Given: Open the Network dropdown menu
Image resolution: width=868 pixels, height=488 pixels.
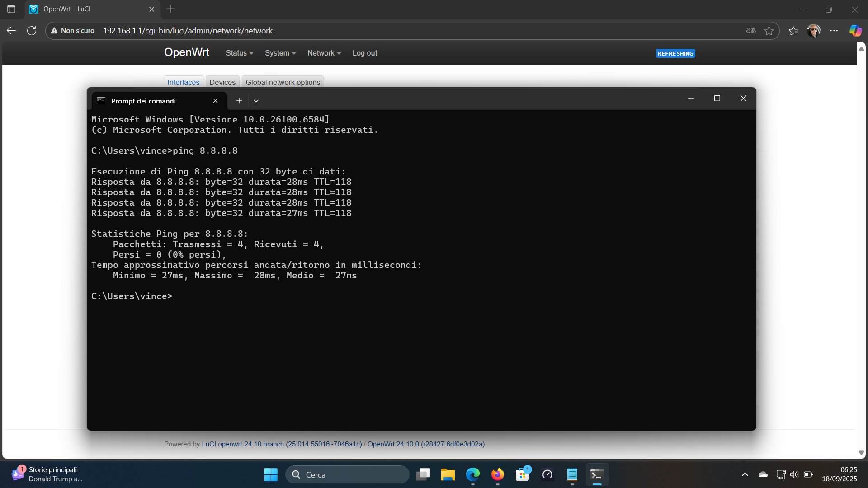Looking at the screenshot, I should 324,53.
